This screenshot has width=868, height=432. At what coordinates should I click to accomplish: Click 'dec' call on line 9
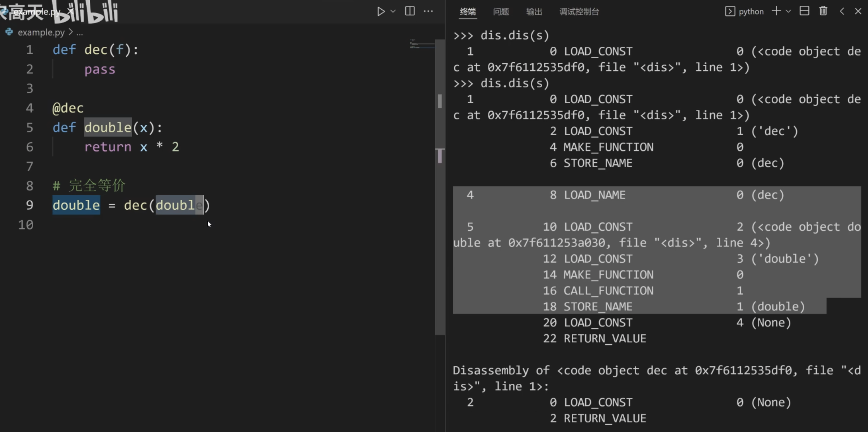click(135, 205)
